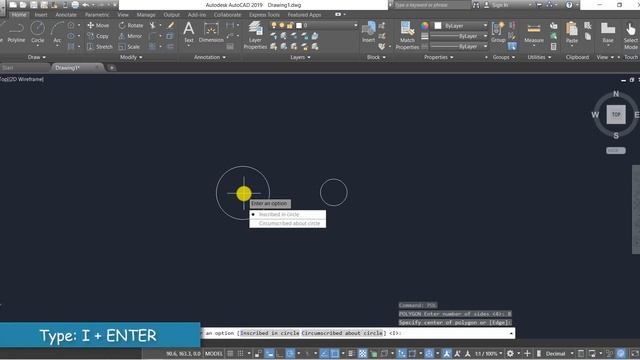
Task: Open the Insert ribbon tab
Action: click(x=41, y=15)
